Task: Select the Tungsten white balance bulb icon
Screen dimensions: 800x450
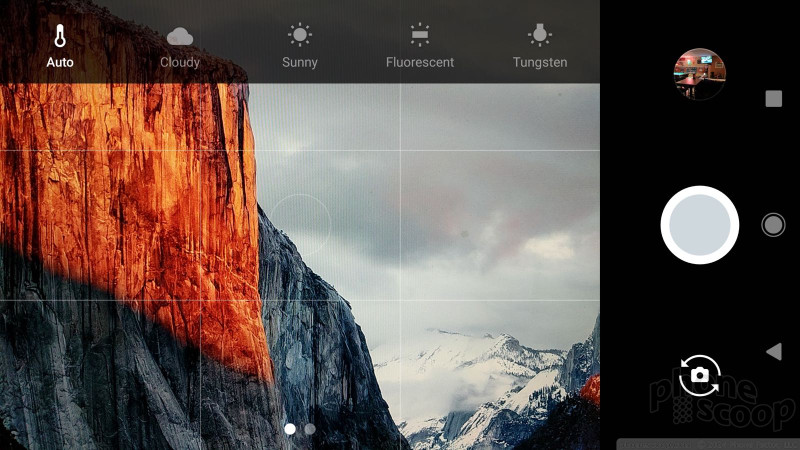Action: pyautogui.click(x=540, y=35)
